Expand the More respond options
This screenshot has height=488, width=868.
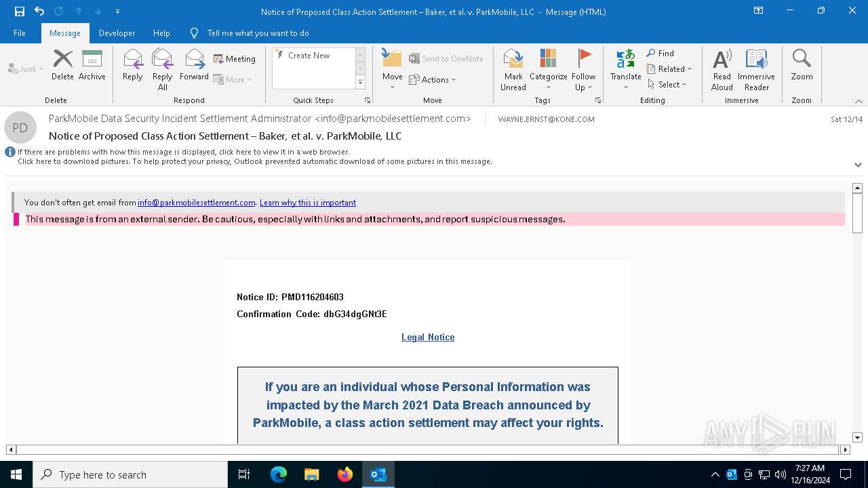click(x=233, y=79)
